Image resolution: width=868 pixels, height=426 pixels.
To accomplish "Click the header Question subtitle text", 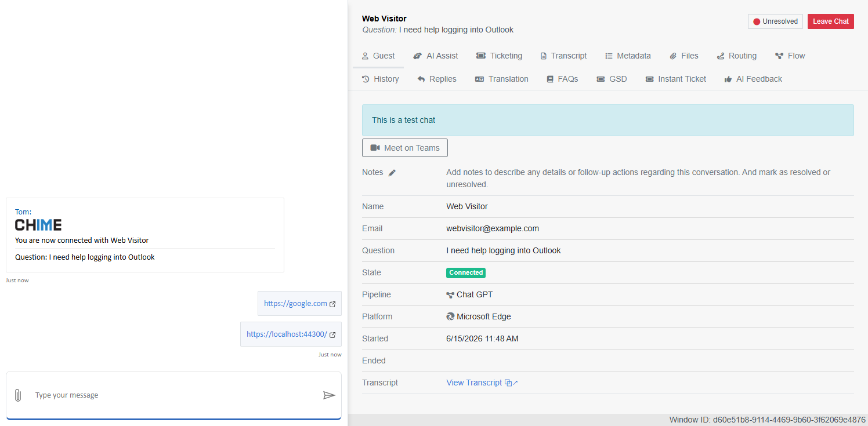I will [x=438, y=30].
